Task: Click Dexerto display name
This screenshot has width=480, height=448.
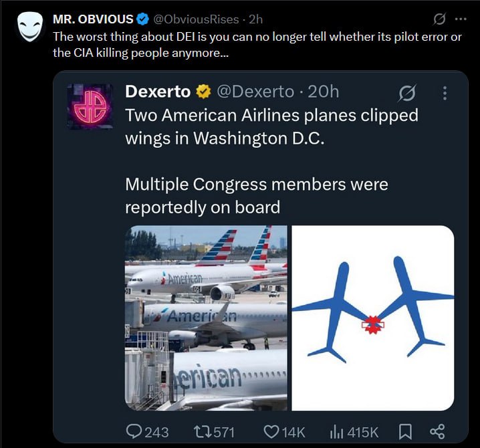Action: [158, 92]
